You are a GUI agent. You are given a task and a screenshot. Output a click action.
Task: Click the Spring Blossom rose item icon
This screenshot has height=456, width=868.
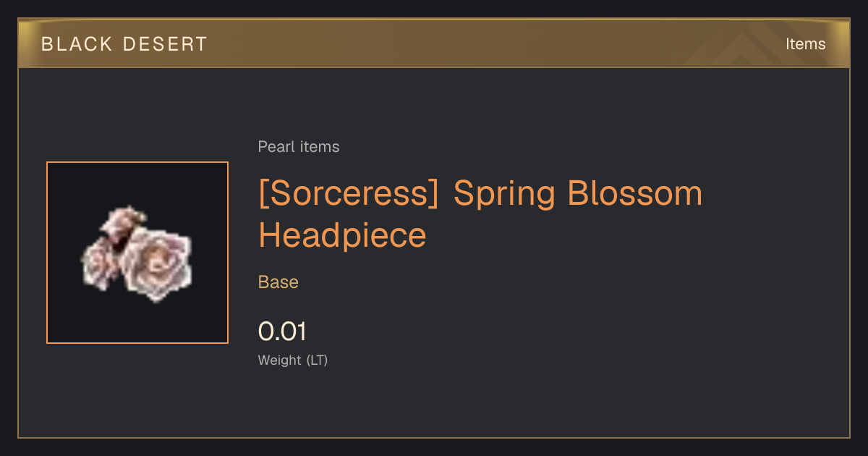coord(137,253)
